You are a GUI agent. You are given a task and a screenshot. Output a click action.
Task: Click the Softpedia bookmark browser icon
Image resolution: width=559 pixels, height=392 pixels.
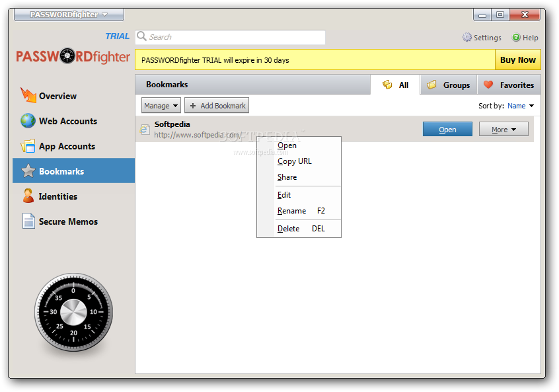point(145,130)
